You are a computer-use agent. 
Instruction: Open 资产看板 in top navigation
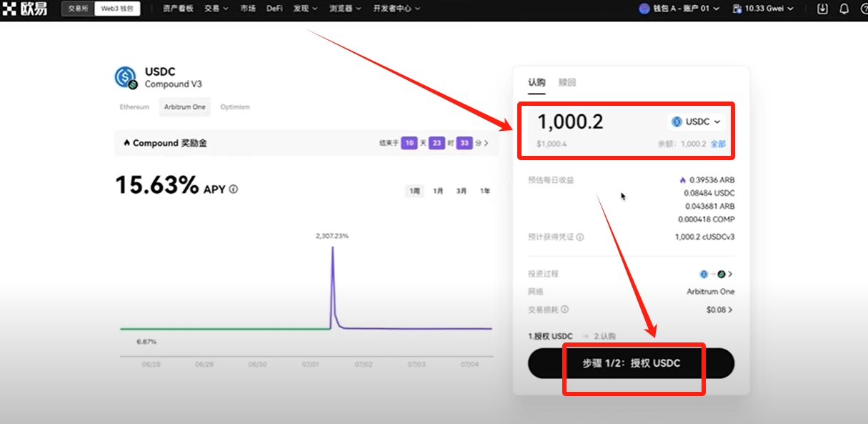pyautogui.click(x=178, y=9)
